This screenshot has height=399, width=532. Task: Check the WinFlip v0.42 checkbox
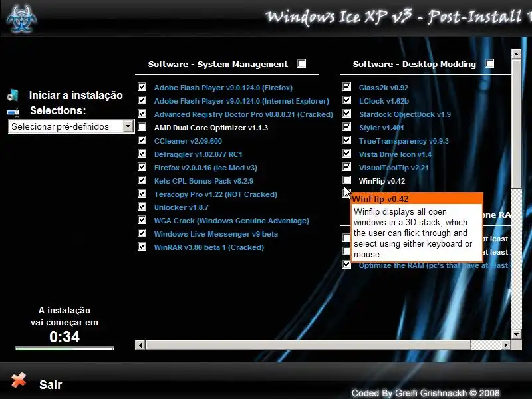[346, 180]
